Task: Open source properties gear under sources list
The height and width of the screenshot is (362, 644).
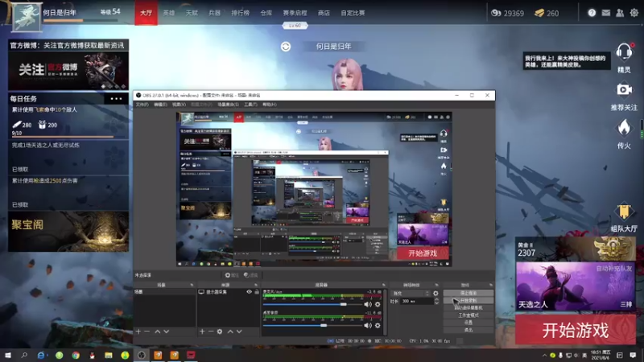Action: [220, 331]
